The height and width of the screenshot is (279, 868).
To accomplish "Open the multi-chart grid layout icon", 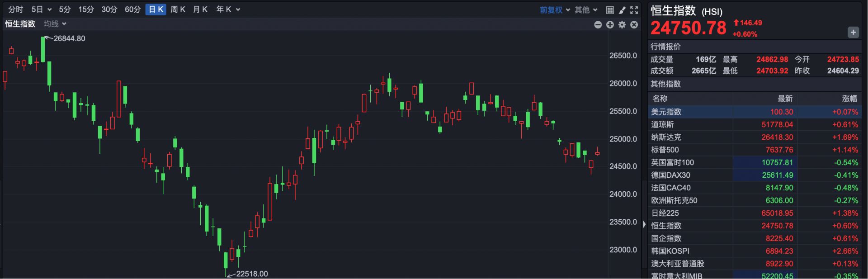I will click(x=610, y=9).
